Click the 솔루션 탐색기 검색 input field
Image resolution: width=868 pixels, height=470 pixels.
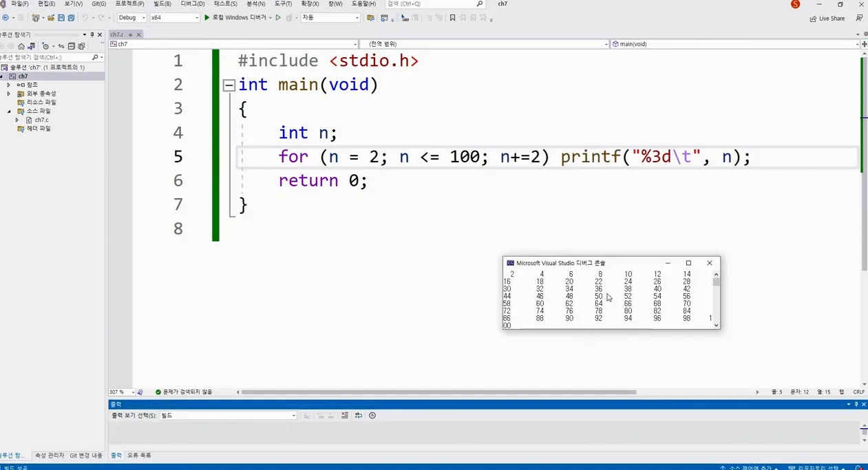(45, 57)
